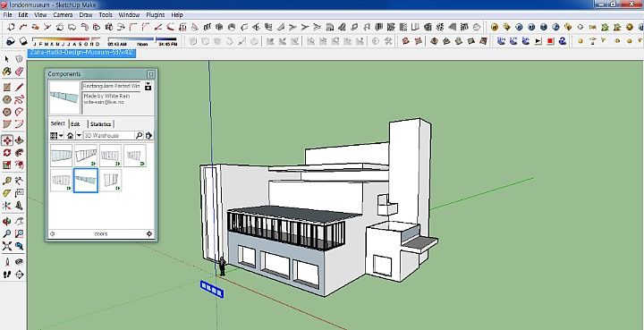This screenshot has width=644, height=330.
Task: Click the In Model house icon
Action: 71,135
